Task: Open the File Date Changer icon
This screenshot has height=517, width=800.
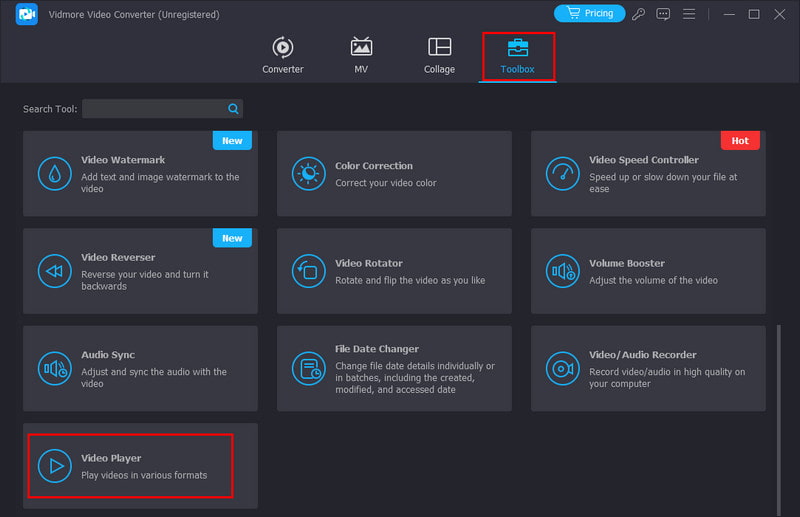Action: coord(308,369)
